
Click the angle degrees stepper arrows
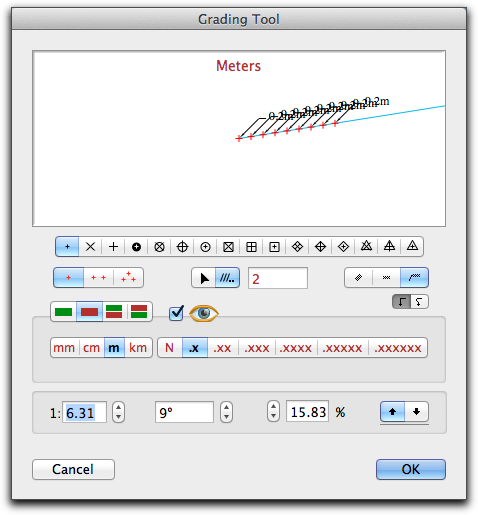point(226,412)
